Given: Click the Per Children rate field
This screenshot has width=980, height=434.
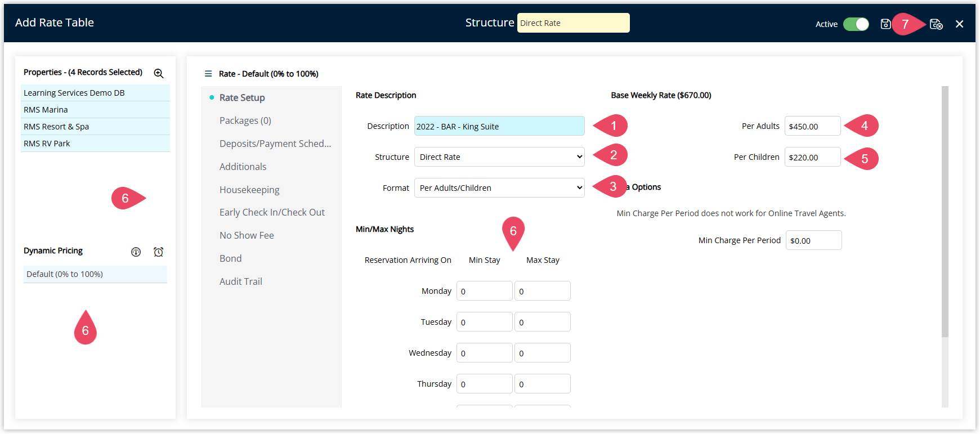Looking at the screenshot, I should coord(812,157).
